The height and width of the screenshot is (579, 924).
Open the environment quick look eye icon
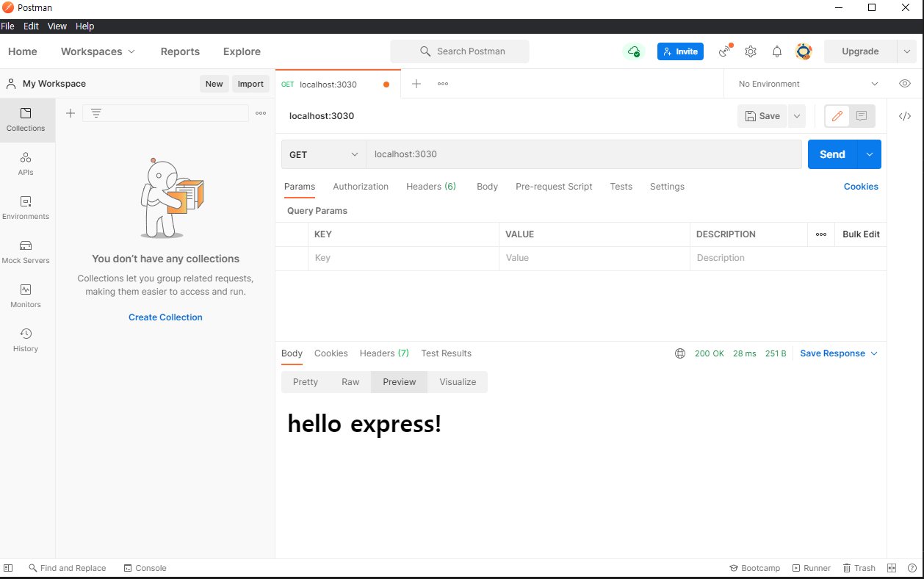coord(905,84)
